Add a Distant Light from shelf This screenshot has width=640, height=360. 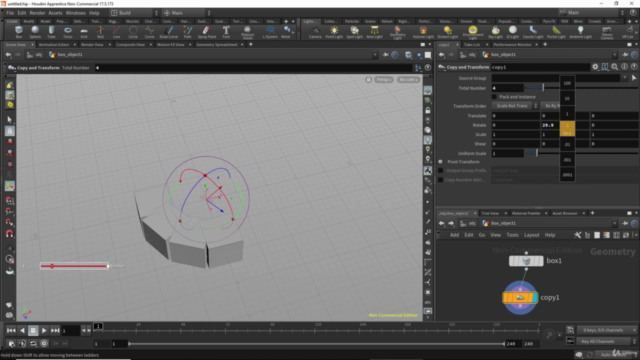[x=448, y=32]
